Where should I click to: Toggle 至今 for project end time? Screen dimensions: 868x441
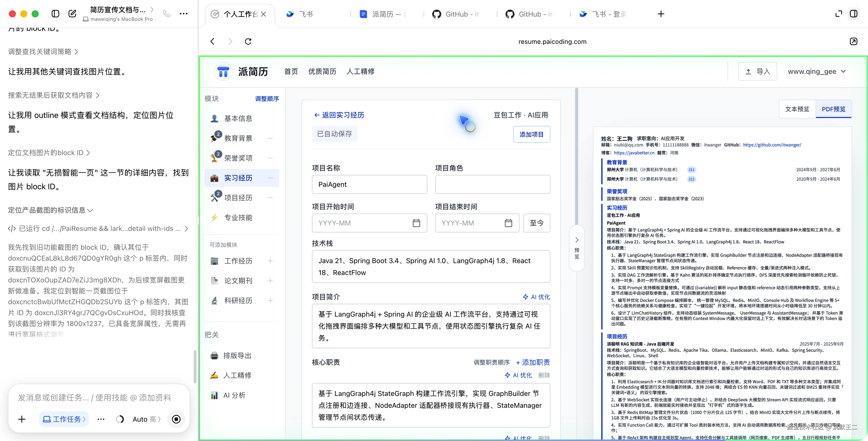(536, 223)
